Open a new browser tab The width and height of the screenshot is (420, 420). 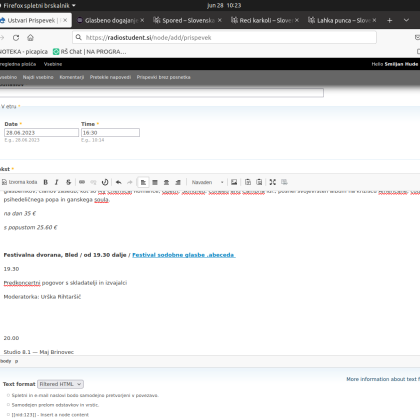[x=389, y=20]
